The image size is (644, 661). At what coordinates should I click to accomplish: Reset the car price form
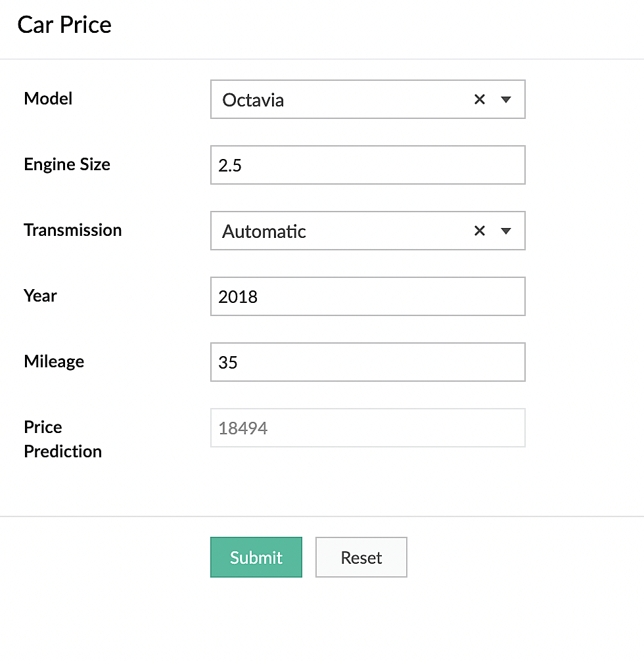click(361, 557)
